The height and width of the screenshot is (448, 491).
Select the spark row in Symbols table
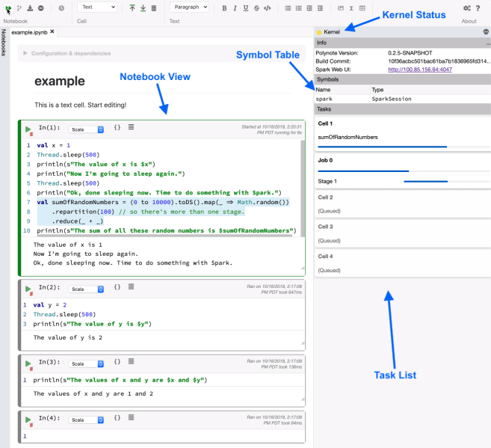pyautogui.click(x=402, y=99)
